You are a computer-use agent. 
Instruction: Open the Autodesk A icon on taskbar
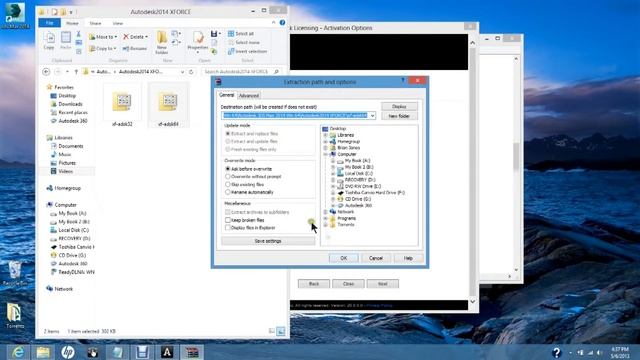[x=167, y=352]
